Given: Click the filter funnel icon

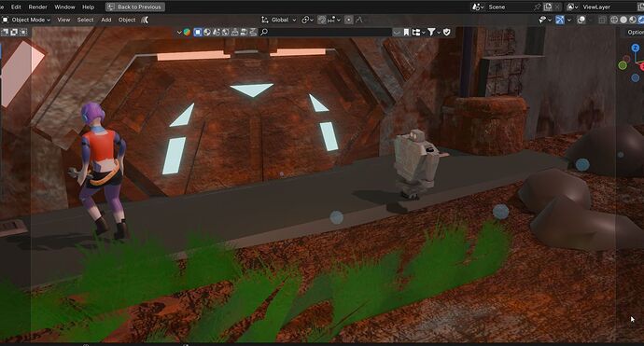Looking at the screenshot, I should click(431, 32).
